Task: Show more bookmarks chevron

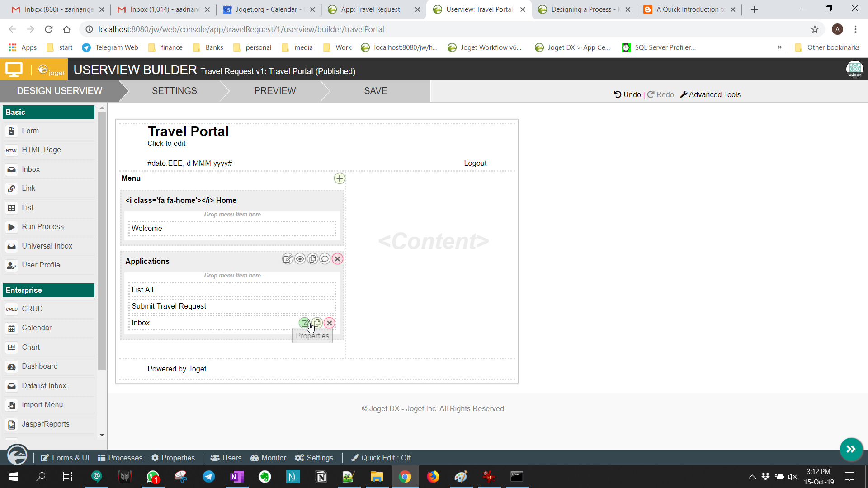Action: click(780, 47)
